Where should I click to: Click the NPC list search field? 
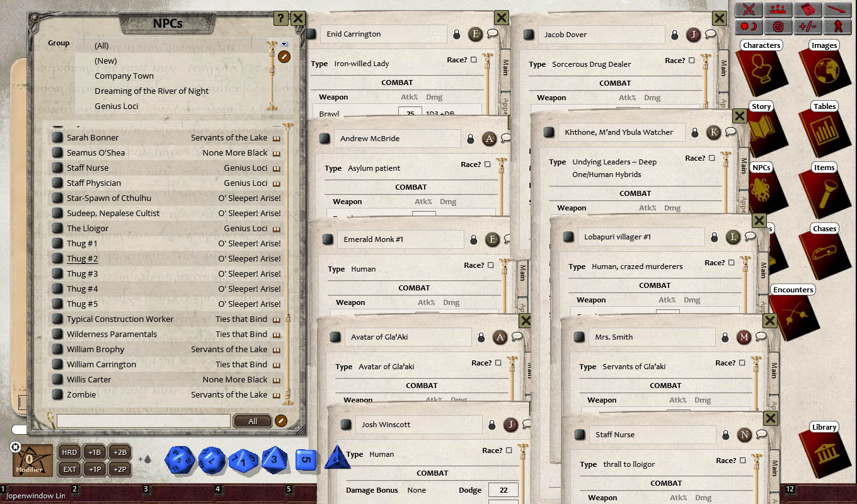click(144, 421)
